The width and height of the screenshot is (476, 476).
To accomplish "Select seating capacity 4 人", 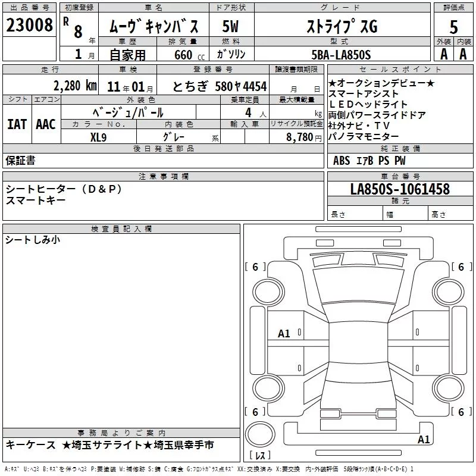I will point(255,113).
